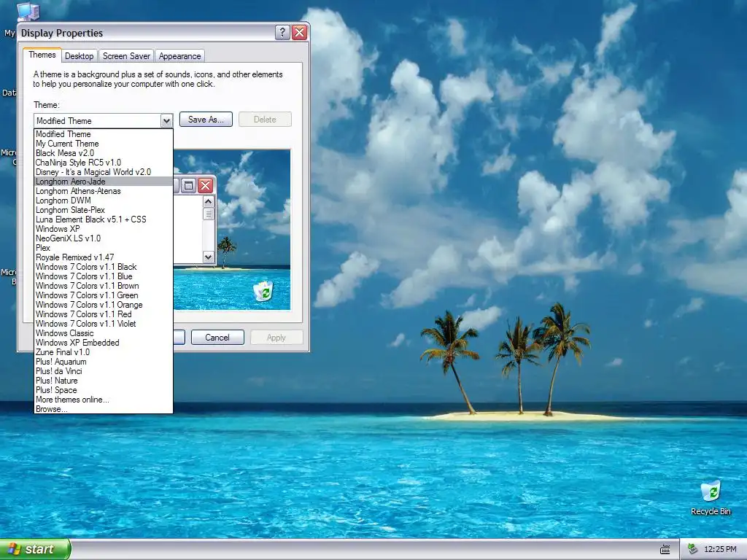Choose More themes online... entry

pos(104,400)
